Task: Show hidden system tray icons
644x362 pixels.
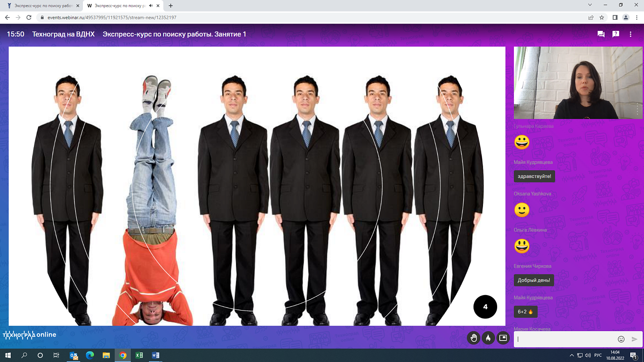Action: tap(571, 355)
